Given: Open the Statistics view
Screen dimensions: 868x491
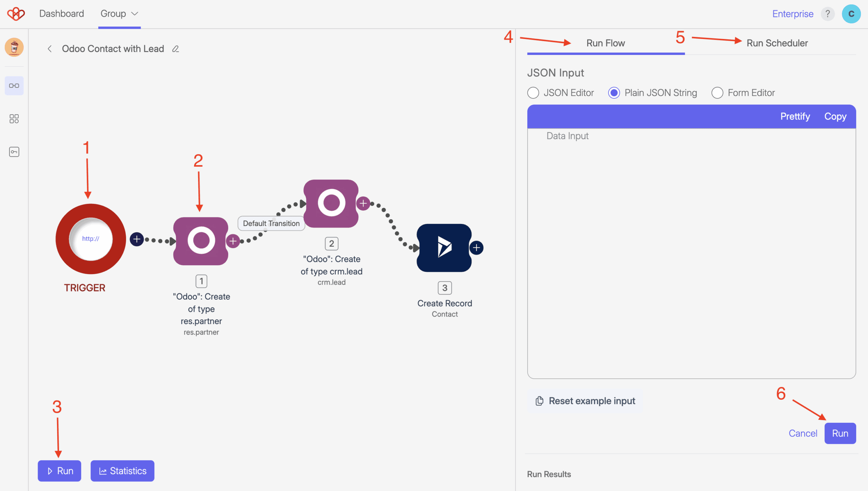Looking at the screenshot, I should click(122, 471).
